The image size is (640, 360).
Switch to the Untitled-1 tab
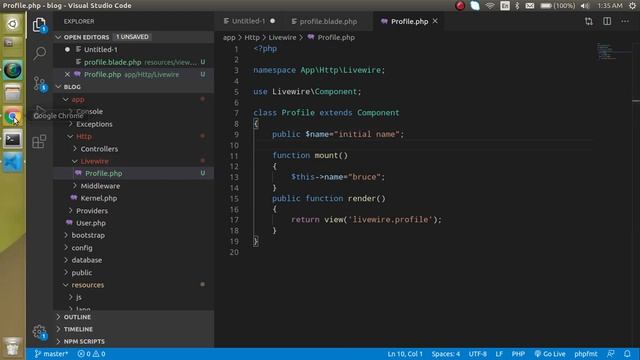(x=249, y=21)
